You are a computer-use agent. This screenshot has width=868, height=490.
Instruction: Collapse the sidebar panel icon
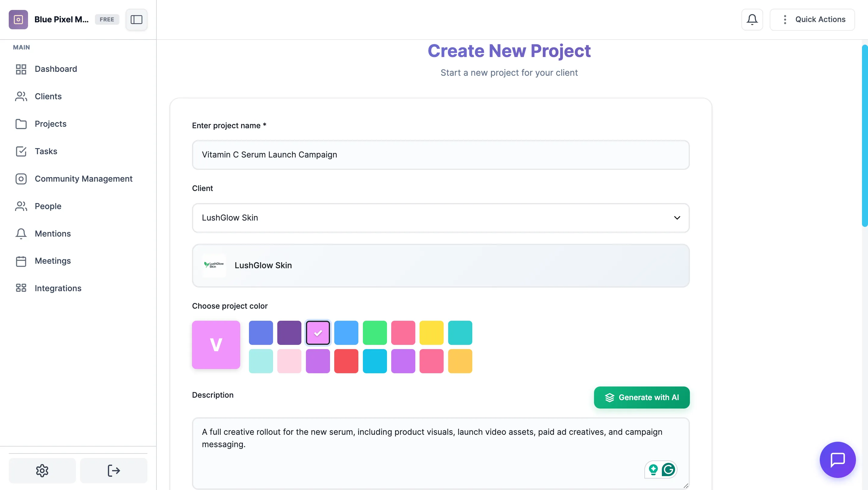click(136, 20)
